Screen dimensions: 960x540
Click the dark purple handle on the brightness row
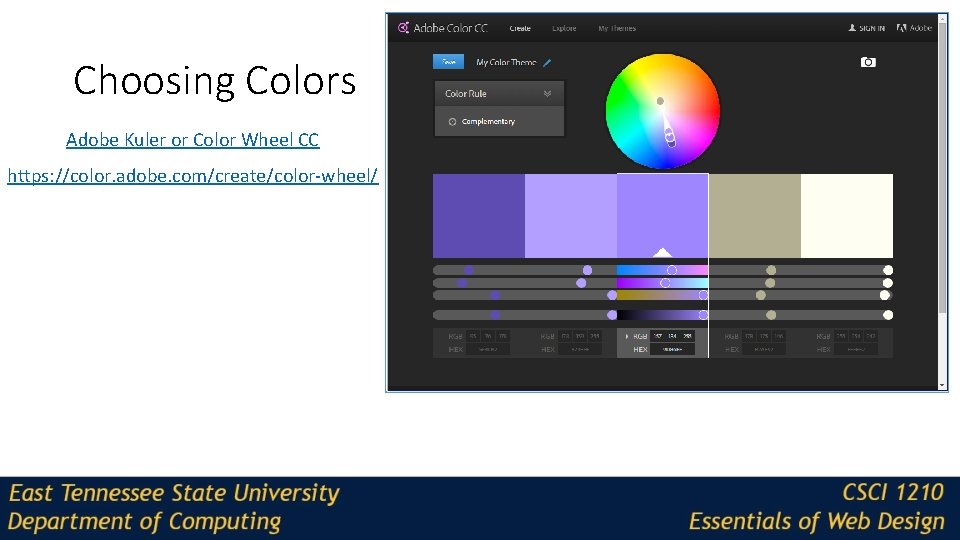495,315
